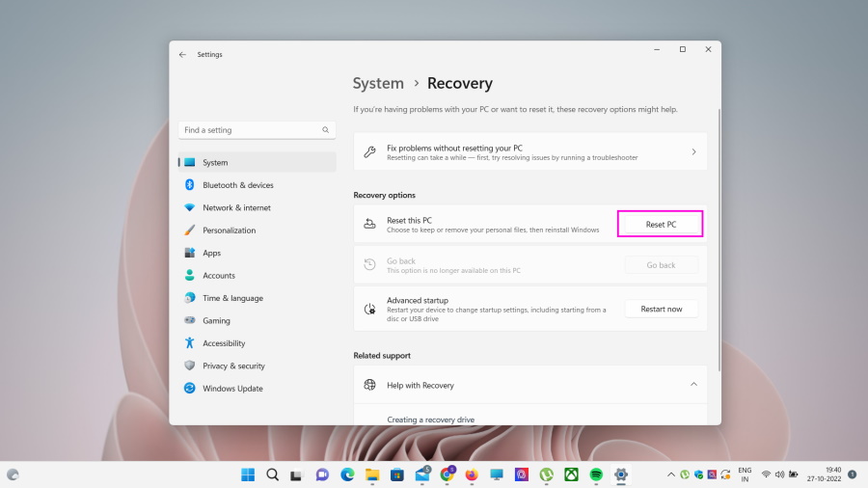The width and height of the screenshot is (868, 488).
Task: Focus the Find a setting search box
Action: coord(251,130)
